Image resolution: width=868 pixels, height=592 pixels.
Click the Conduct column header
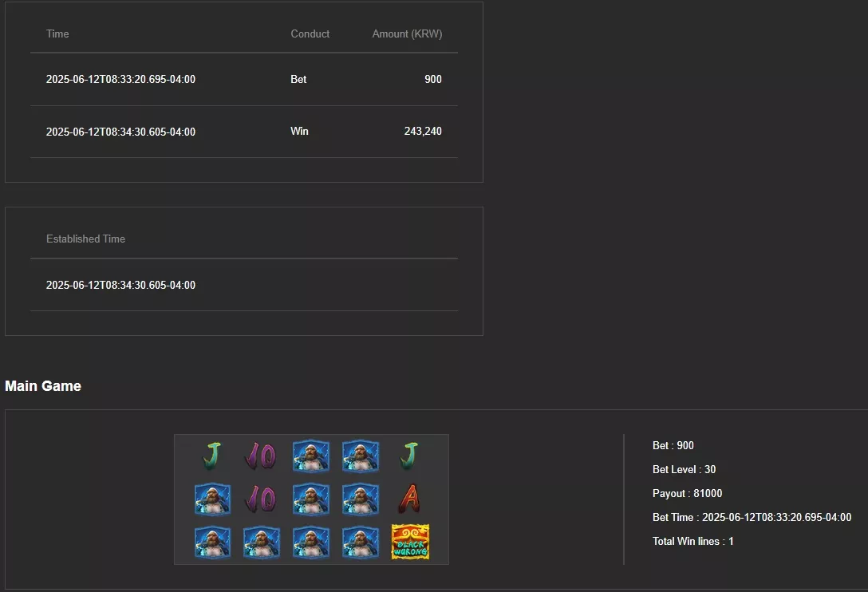click(310, 34)
